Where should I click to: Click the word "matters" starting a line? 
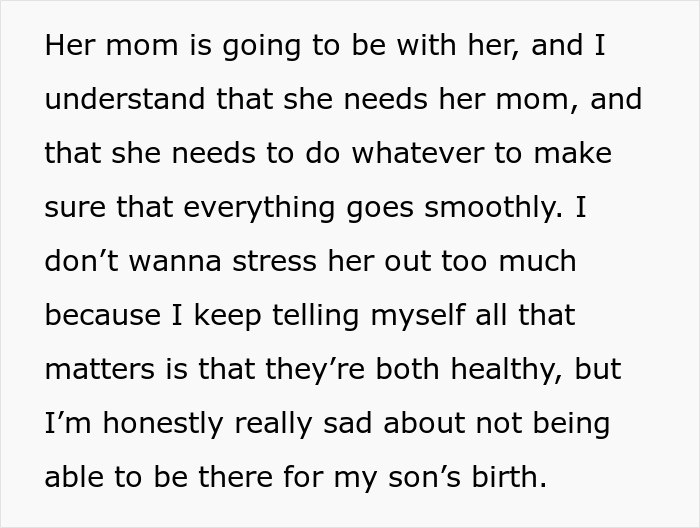96,370
